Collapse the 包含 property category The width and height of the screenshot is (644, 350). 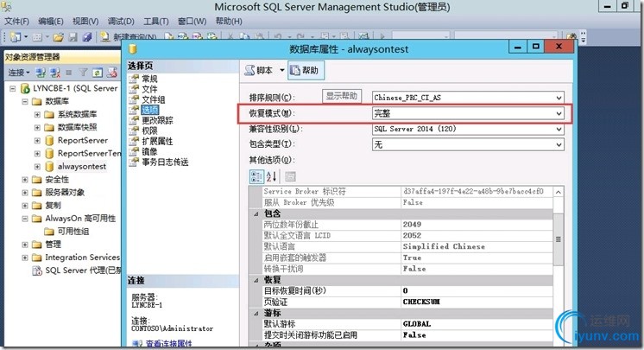coord(256,213)
